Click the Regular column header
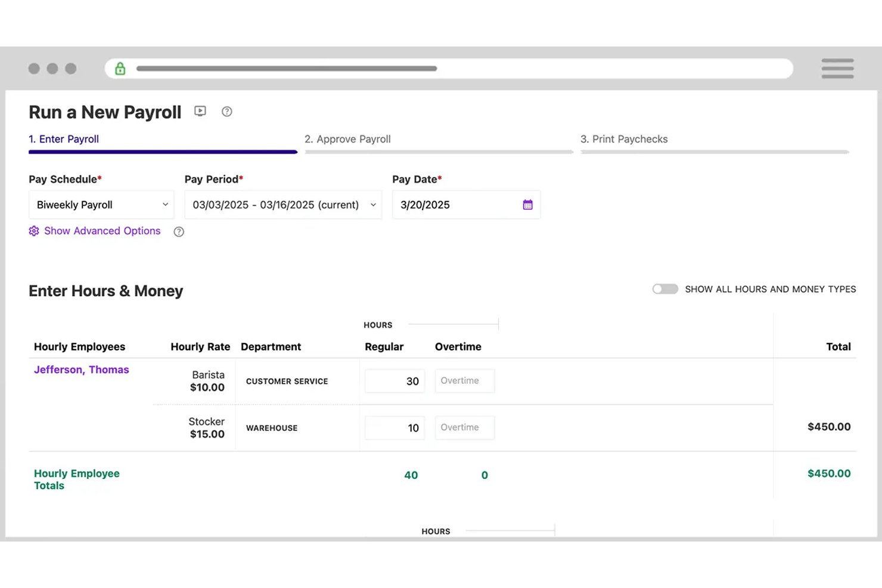Image resolution: width=882 pixels, height=588 pixels. (384, 347)
